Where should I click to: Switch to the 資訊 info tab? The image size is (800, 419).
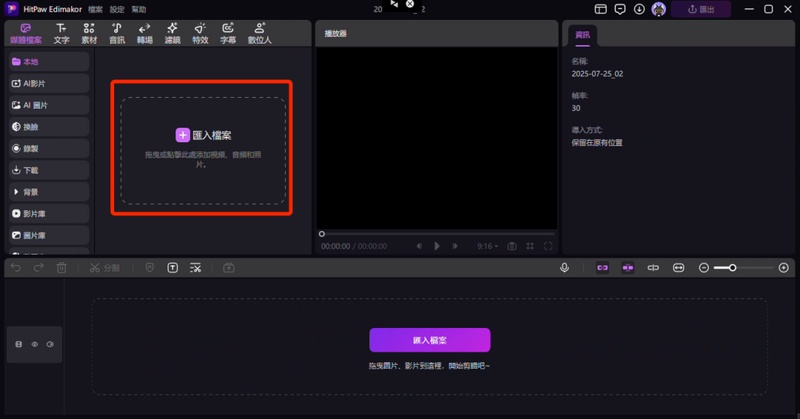pyautogui.click(x=582, y=35)
